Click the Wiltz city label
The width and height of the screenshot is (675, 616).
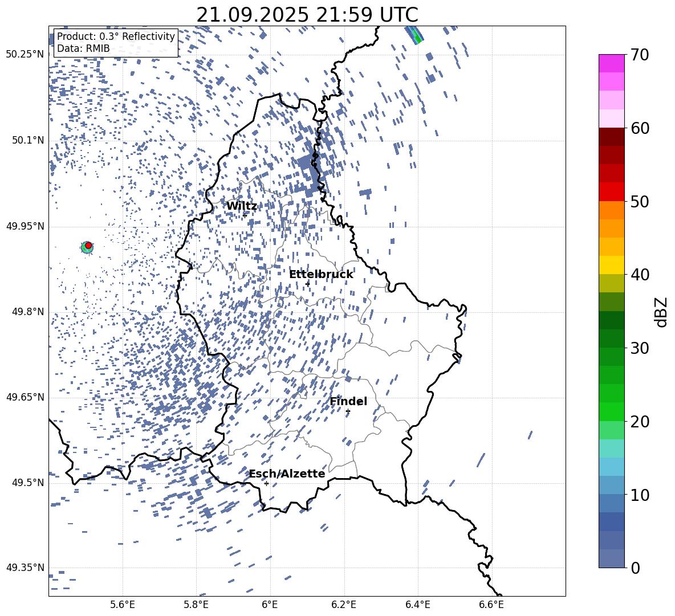pos(242,206)
